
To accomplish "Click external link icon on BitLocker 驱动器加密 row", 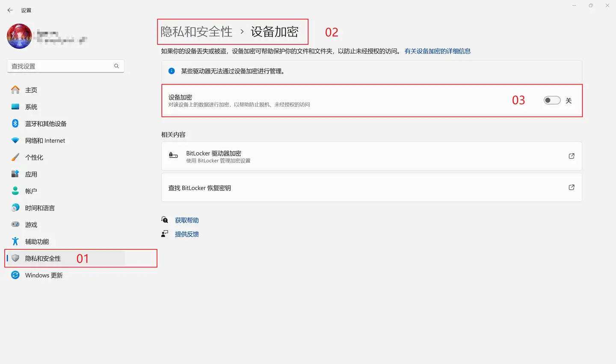I will click(x=572, y=156).
